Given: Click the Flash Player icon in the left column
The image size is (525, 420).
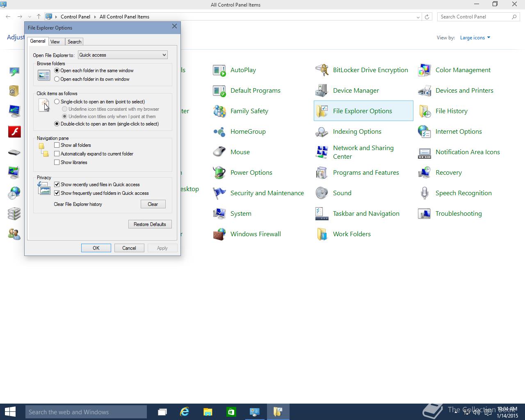Looking at the screenshot, I should (x=14, y=132).
